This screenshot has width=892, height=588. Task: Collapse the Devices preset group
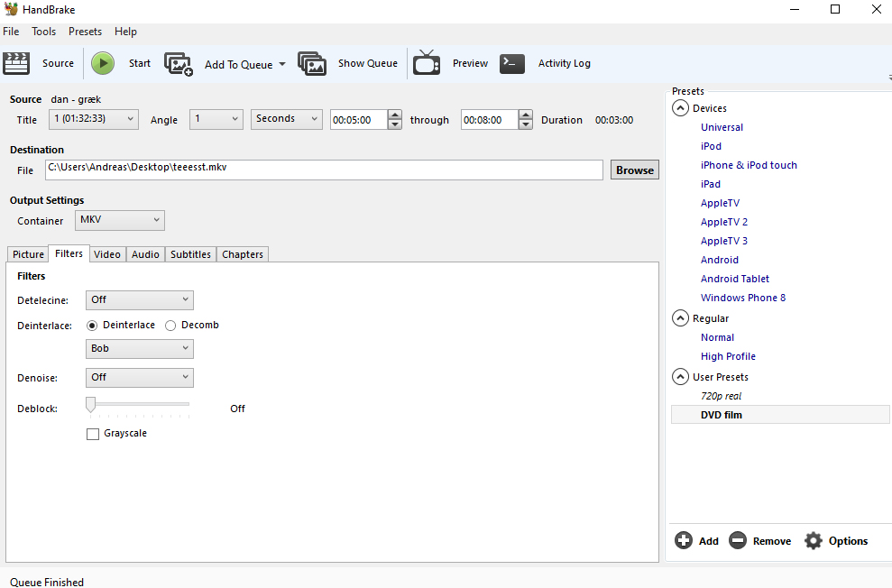680,108
